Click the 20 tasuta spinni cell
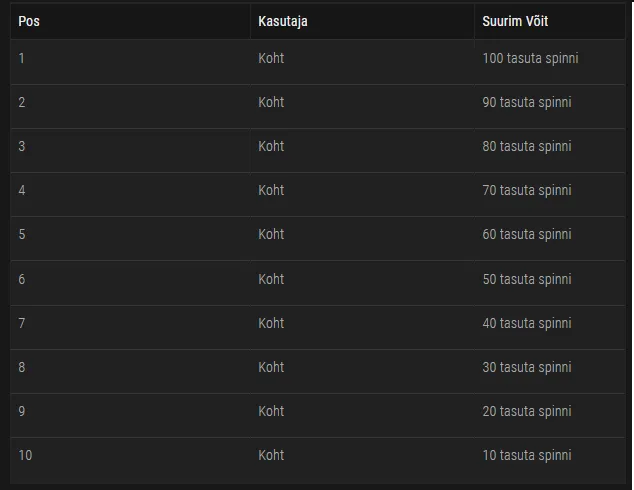 click(x=527, y=411)
